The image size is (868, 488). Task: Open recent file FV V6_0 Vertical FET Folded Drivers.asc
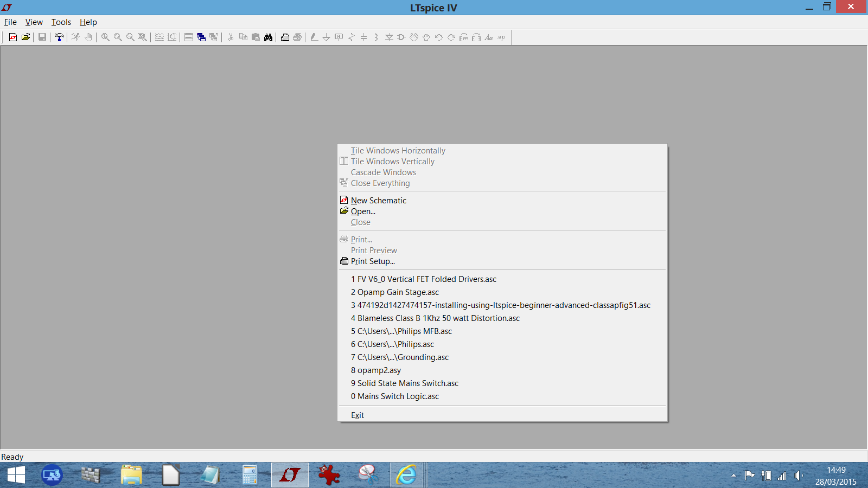(502, 279)
